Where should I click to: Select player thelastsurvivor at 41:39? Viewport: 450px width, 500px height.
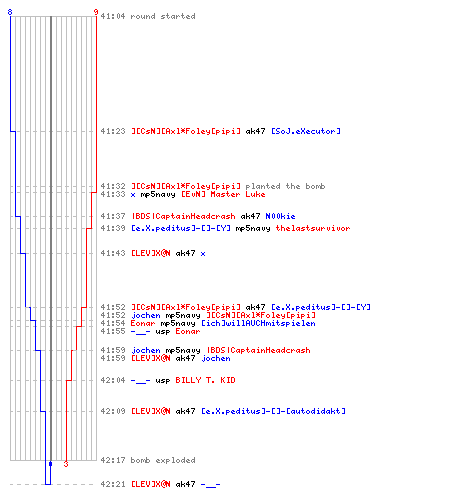tap(313, 228)
